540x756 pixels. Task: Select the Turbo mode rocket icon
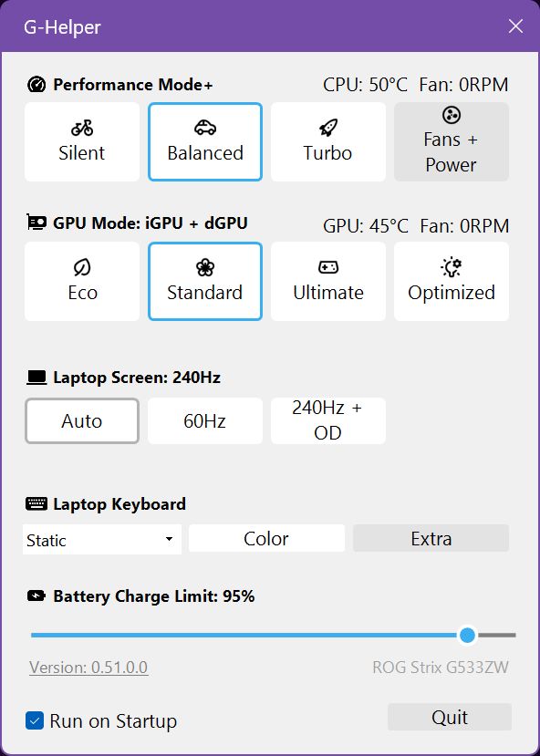(x=327, y=129)
